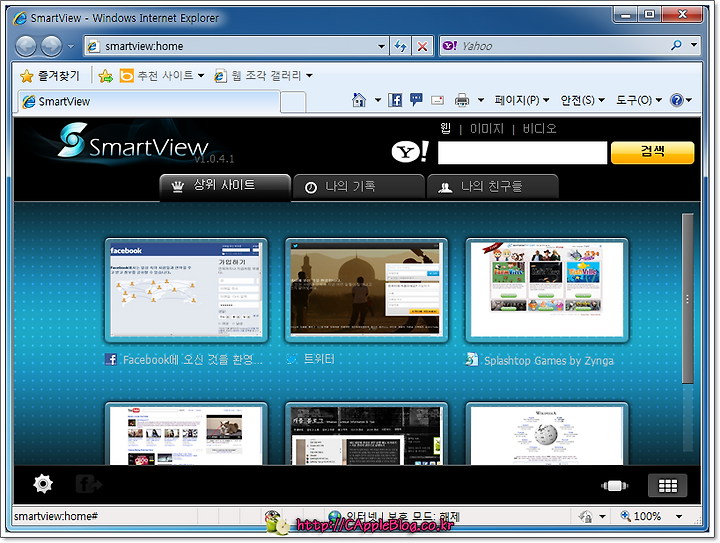
Task: Switch to the 나의 친구들 tab
Action: [x=492, y=187]
